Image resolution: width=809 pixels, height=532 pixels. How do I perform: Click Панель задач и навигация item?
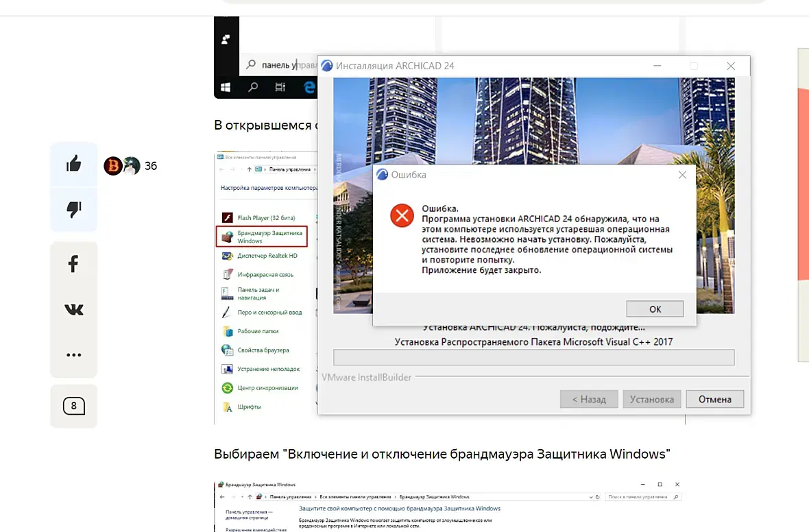point(258,293)
